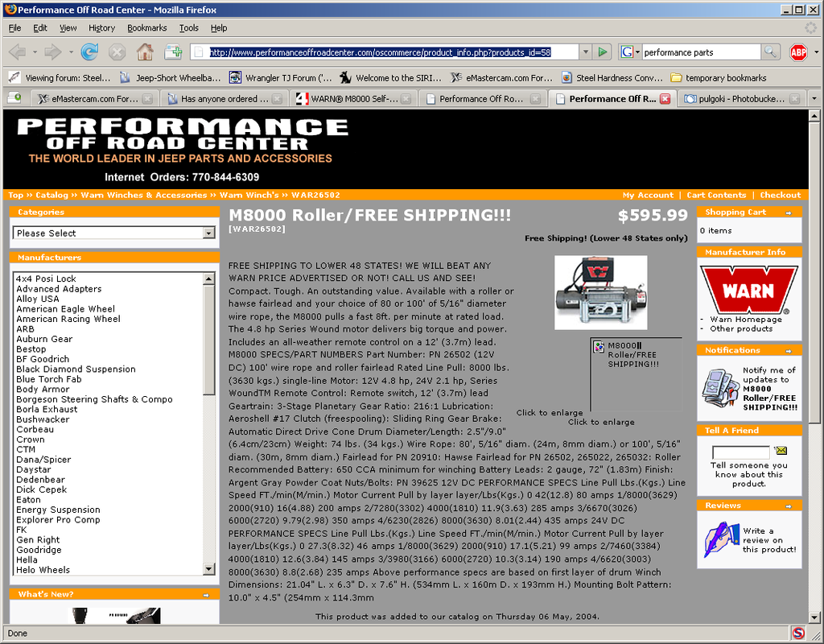Click the green Go arrow beside URL
Viewport: 824px width, 644px height.
[603, 52]
